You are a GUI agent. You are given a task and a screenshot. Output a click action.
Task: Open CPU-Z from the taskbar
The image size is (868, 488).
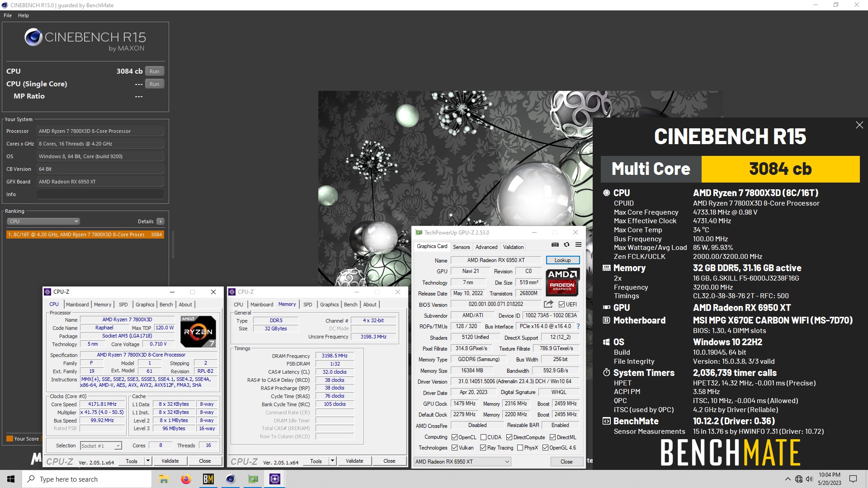click(x=275, y=479)
